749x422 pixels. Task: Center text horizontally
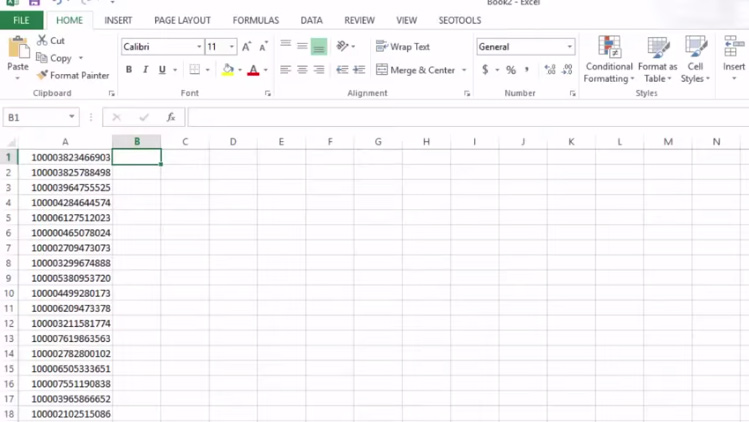[x=302, y=70]
